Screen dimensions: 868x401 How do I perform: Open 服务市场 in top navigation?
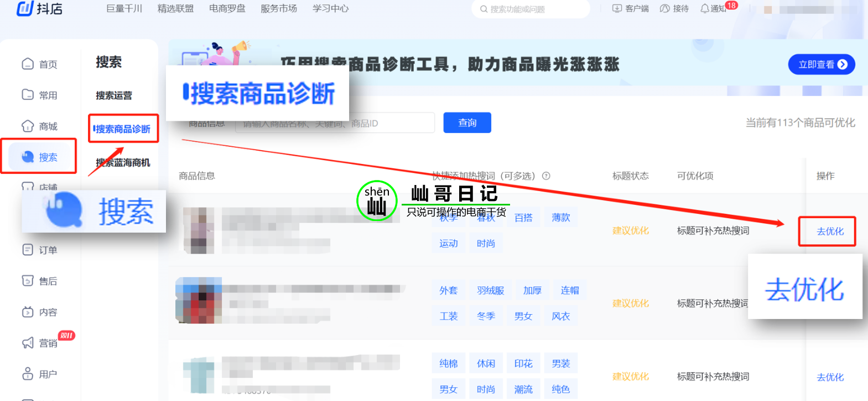pos(279,8)
